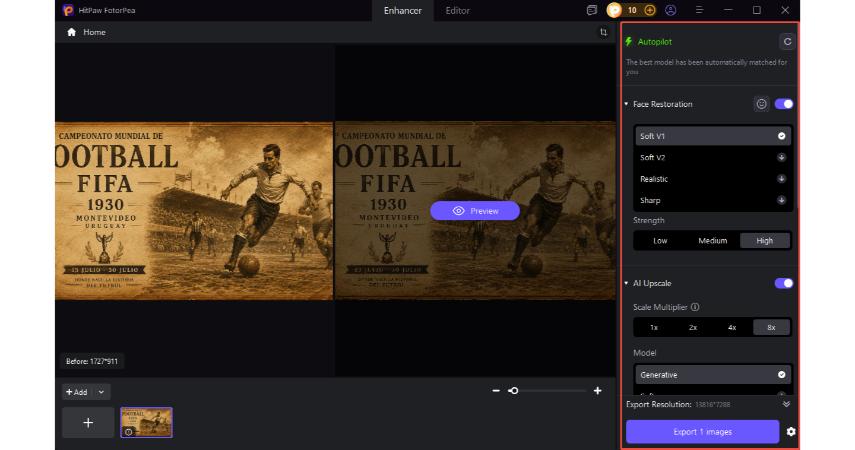
Task: Toggle Face Restoration switch
Action: coord(784,104)
